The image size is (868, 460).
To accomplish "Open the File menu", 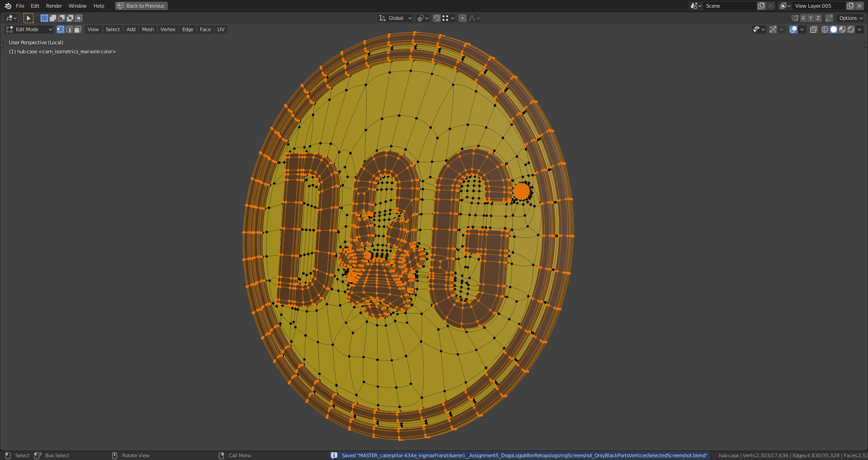I will tap(20, 6).
